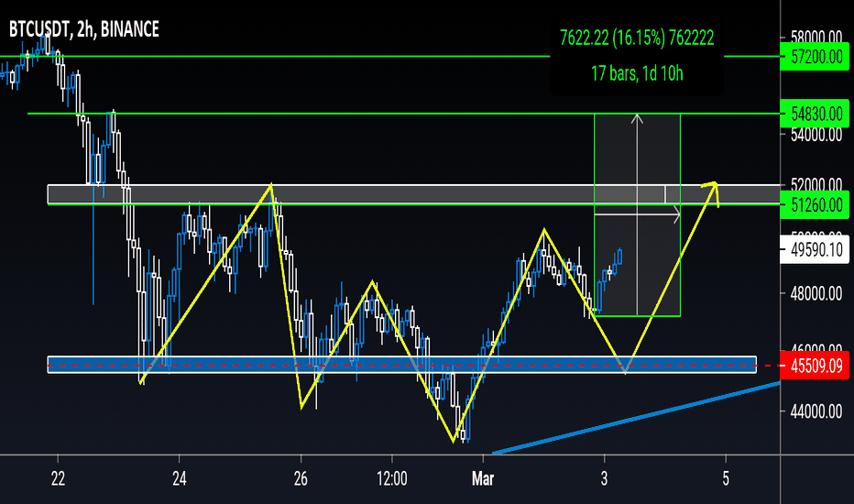The image size is (854, 504).
Task: Click the current price label 49590.10
Action: click(x=815, y=250)
